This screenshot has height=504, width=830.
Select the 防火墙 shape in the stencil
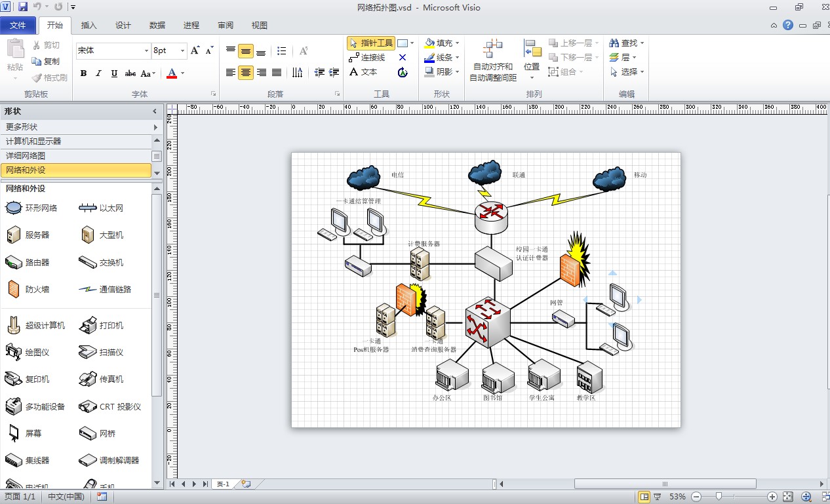[30, 288]
